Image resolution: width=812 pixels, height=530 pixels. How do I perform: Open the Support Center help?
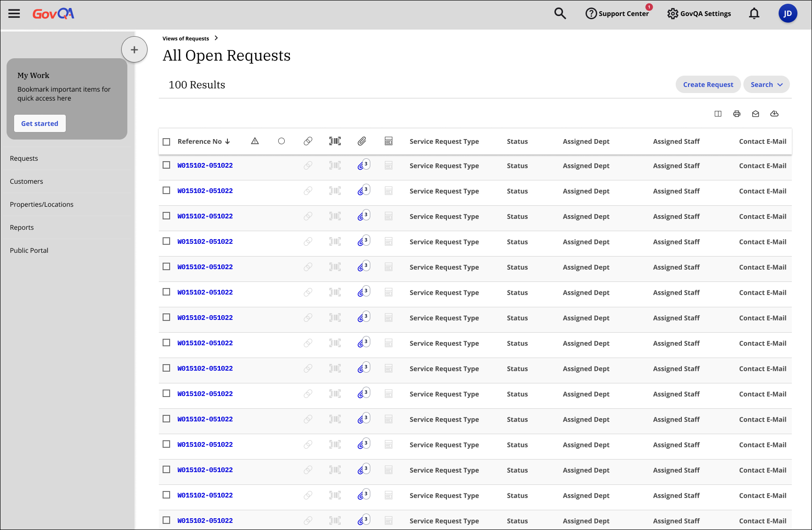(617, 14)
